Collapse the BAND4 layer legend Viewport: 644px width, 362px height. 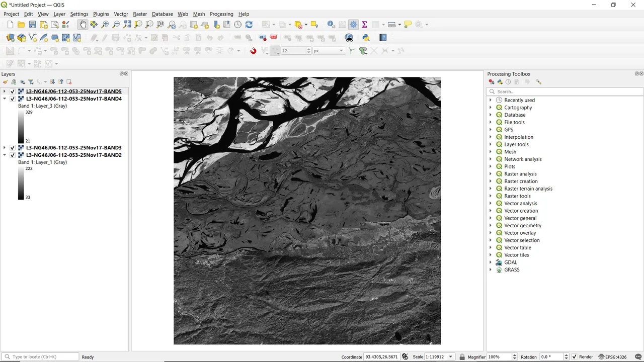(x=5, y=99)
